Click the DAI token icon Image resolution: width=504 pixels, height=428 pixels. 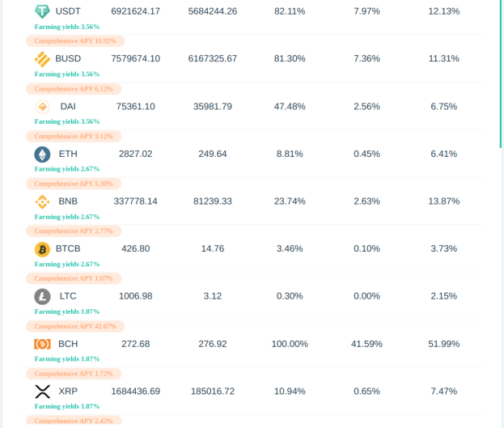point(42,107)
